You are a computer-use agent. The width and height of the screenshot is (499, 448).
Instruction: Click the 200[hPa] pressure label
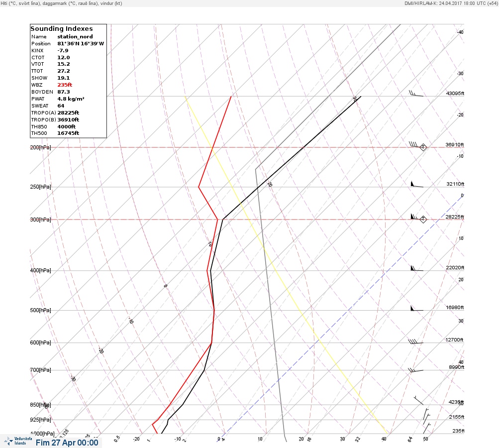coord(40,147)
